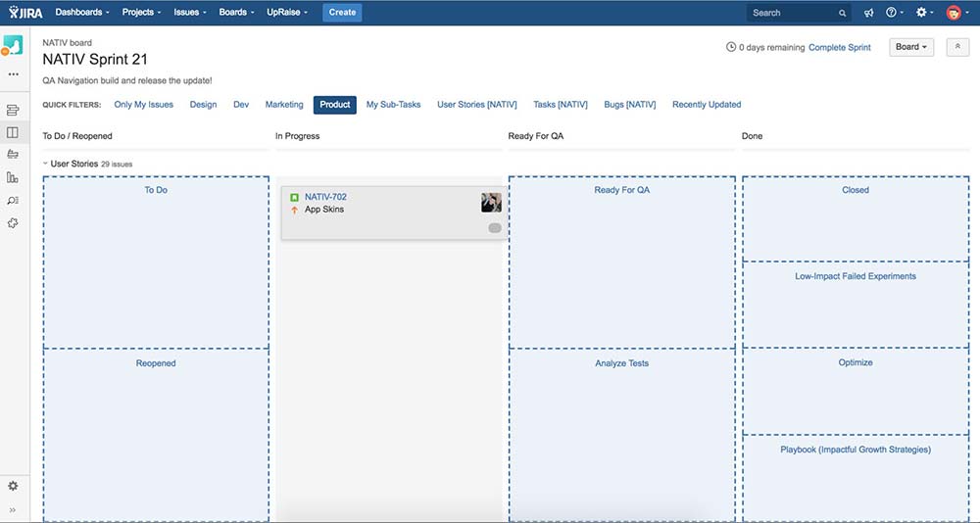Click the Closed drop zone
The image size is (980, 523).
856,218
